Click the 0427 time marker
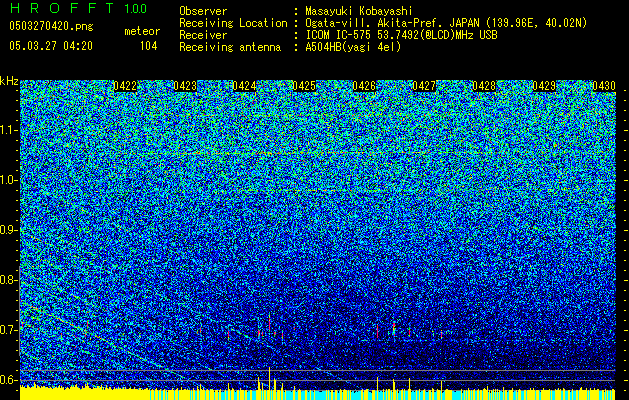The width and height of the screenshot is (629, 400). (x=424, y=86)
